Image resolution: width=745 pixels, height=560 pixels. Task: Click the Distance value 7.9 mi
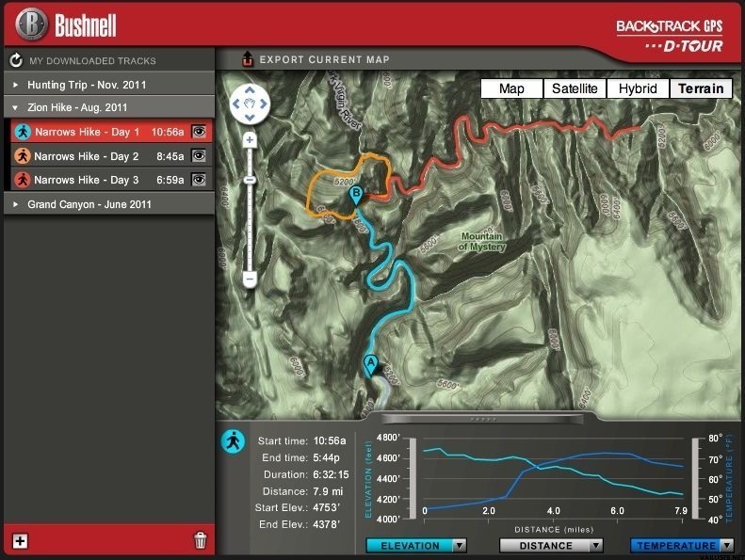[x=328, y=491]
